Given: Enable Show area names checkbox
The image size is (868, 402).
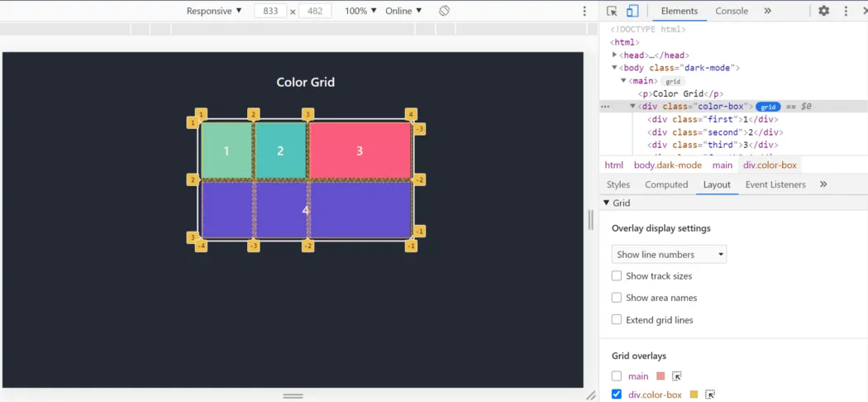Looking at the screenshot, I should click(617, 298).
